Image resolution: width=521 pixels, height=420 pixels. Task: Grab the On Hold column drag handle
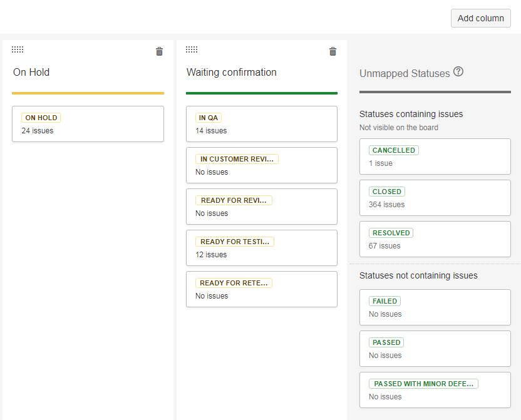click(18, 49)
